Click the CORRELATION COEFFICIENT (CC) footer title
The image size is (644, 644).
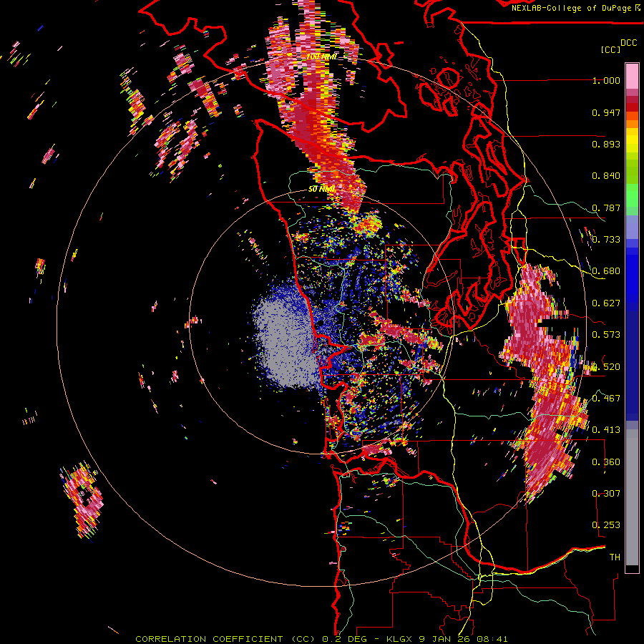225,639
